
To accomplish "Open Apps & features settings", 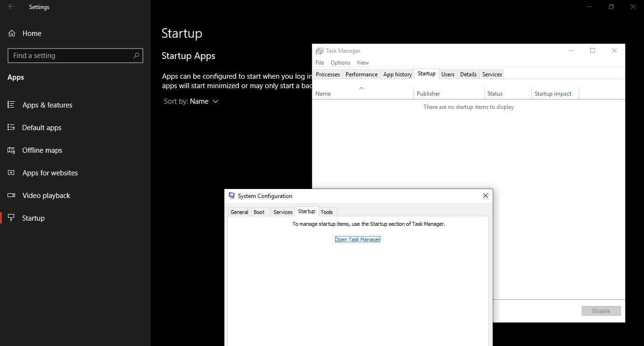I will (x=47, y=105).
